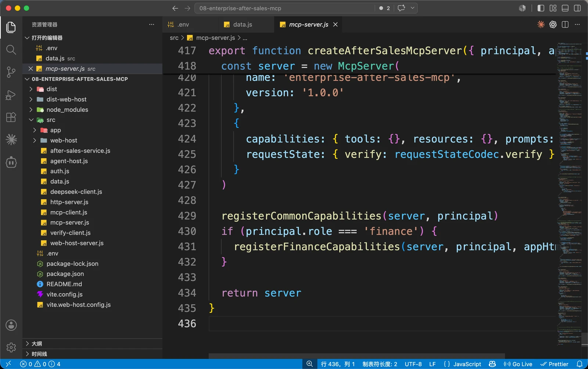Open the chat dropdown arrow in title bar

point(412,8)
